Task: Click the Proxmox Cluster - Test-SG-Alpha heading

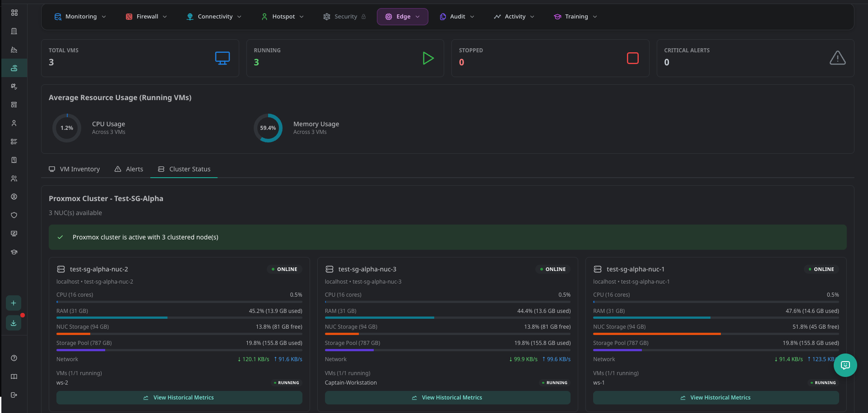Action: pyautogui.click(x=106, y=198)
